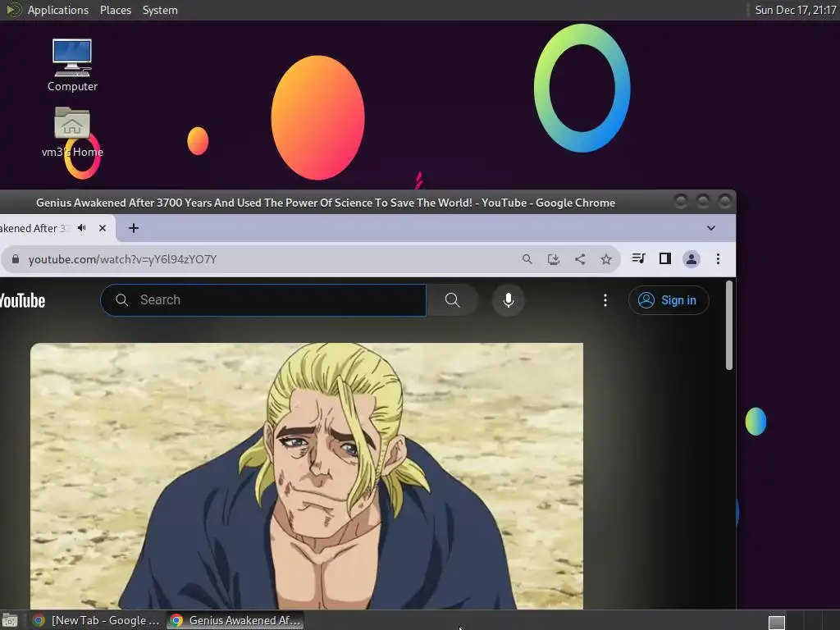The width and height of the screenshot is (840, 630).
Task: Open the Places menu
Action: pos(116,10)
